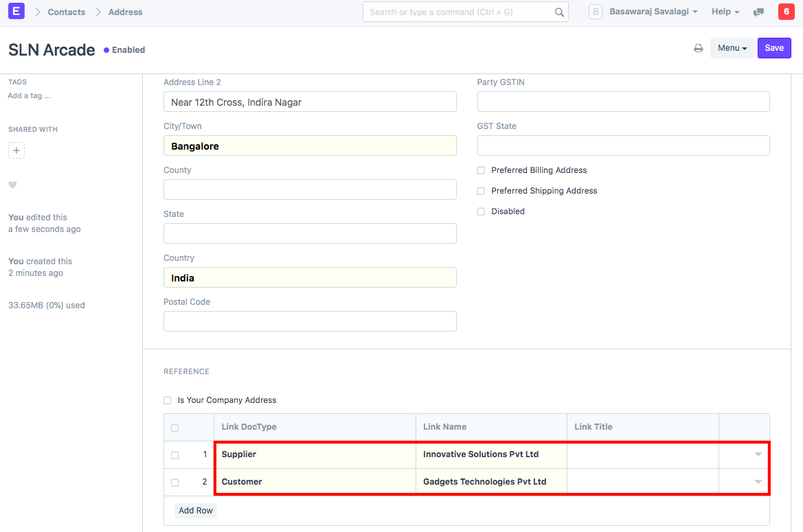The width and height of the screenshot is (803, 532).
Task: Open the Help menu
Action: coord(725,12)
